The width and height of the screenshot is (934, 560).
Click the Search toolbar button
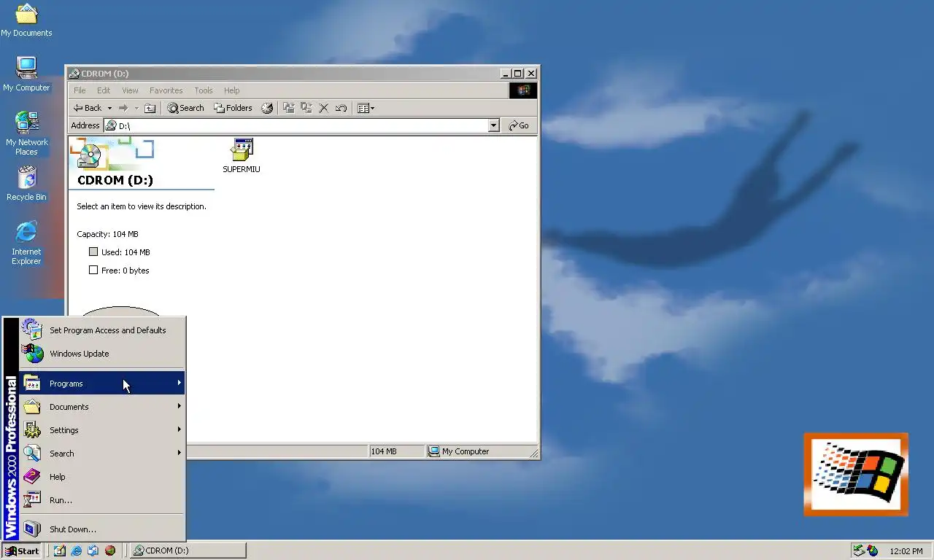coord(186,108)
